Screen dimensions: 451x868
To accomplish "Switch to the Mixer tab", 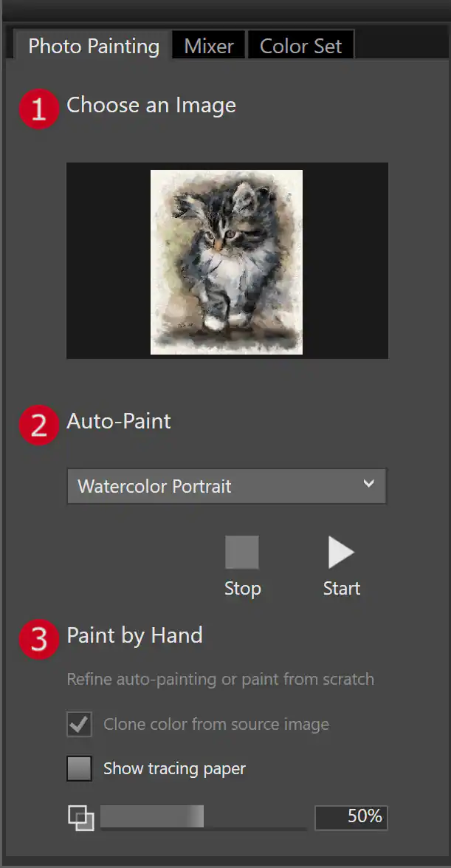I will point(208,46).
